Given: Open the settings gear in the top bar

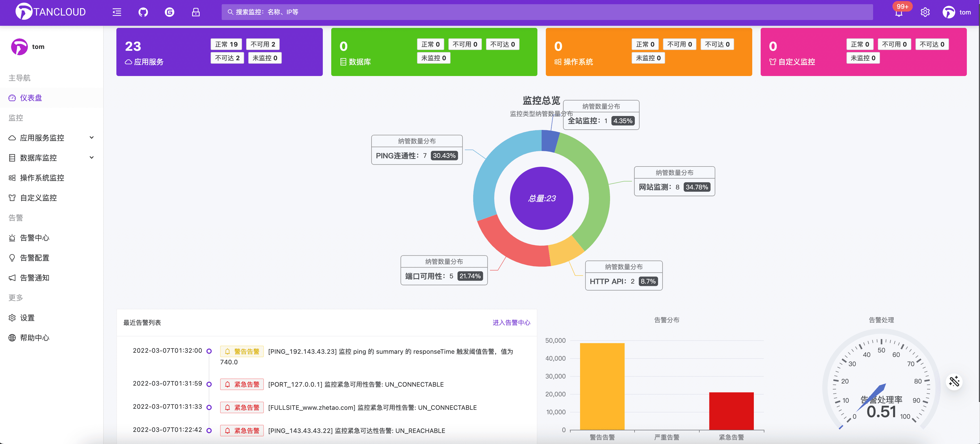Looking at the screenshot, I should coord(925,12).
